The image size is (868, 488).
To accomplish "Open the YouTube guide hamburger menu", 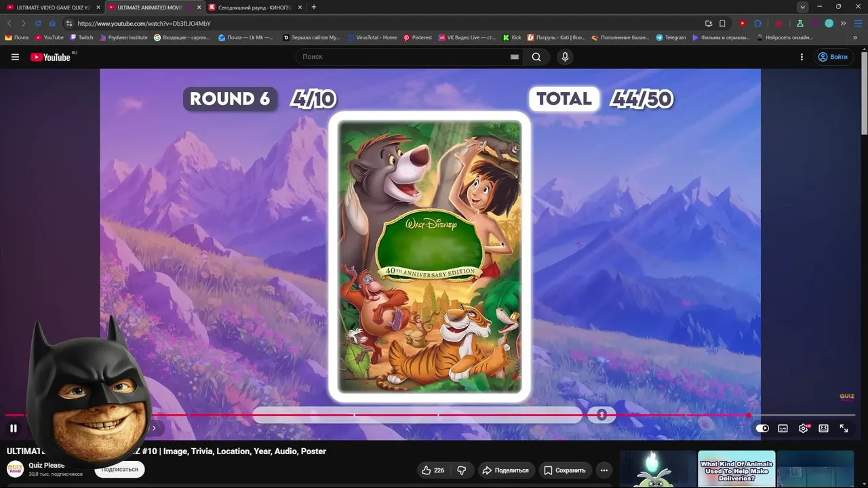I will pos(15,57).
